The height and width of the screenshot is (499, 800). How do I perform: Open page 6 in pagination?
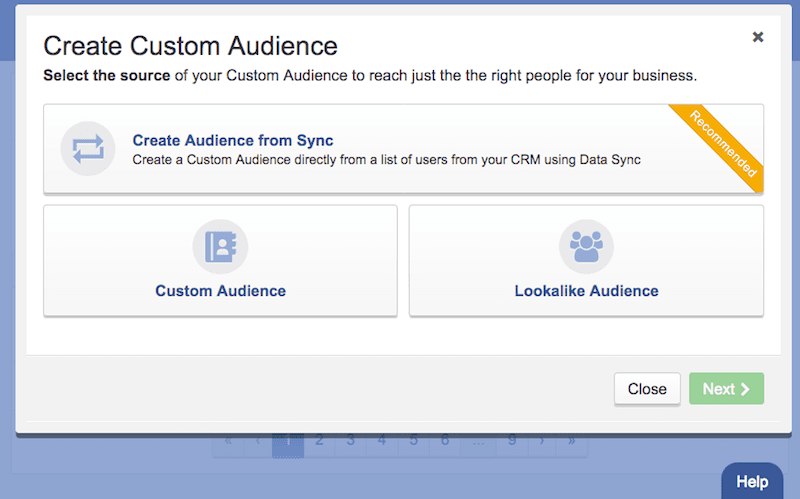[x=445, y=440]
